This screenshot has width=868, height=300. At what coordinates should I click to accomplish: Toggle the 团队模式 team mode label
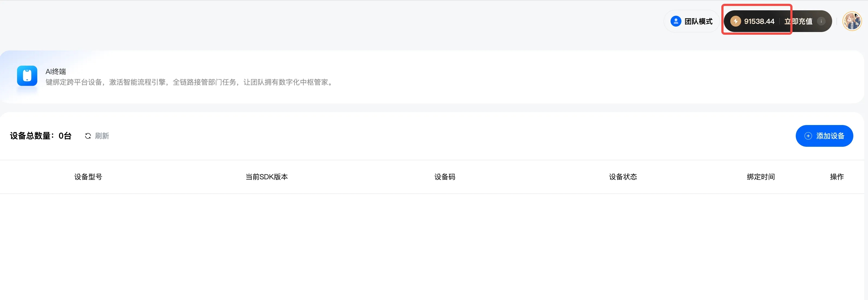coord(698,21)
